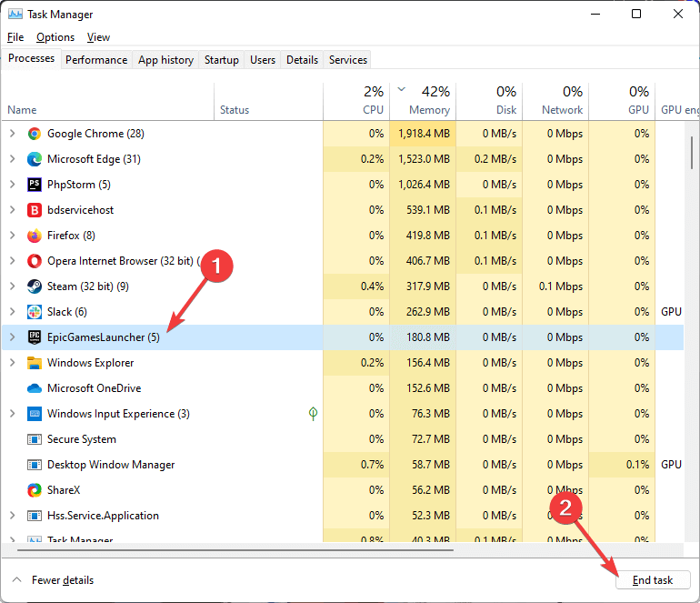Sort by the Network column header
Viewport: 700px width, 603px height.
pos(555,102)
